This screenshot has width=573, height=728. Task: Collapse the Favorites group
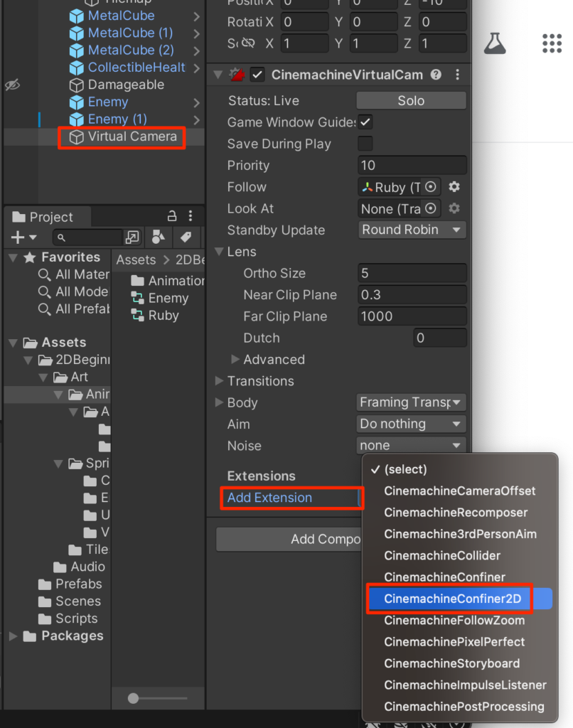tap(13, 257)
